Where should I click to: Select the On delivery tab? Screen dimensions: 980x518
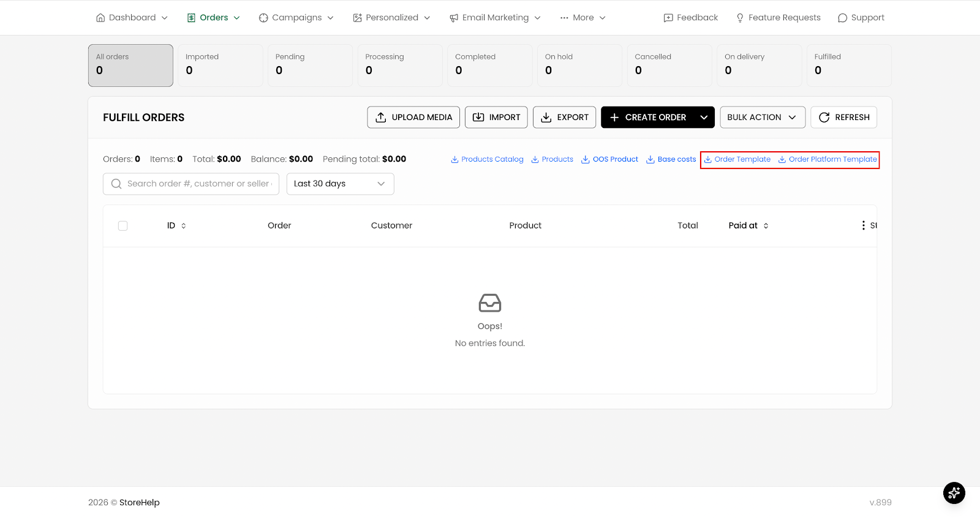759,66
